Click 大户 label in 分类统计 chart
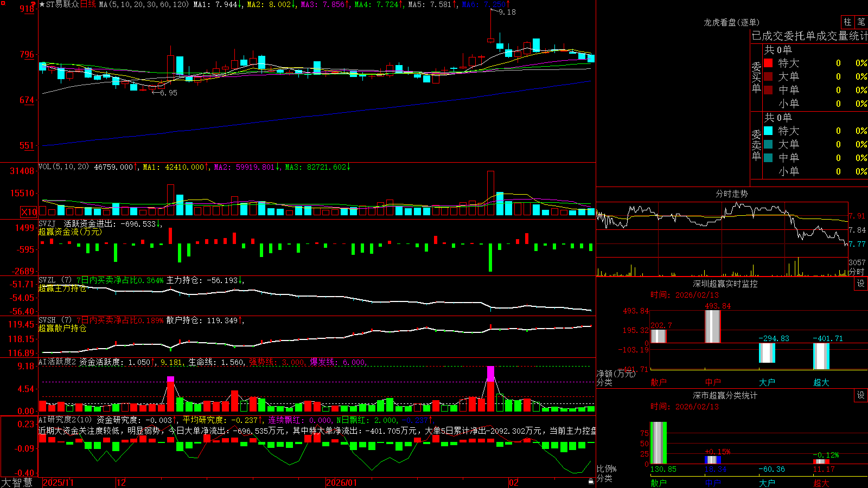Screen dimensions: 868x488 click(767, 483)
